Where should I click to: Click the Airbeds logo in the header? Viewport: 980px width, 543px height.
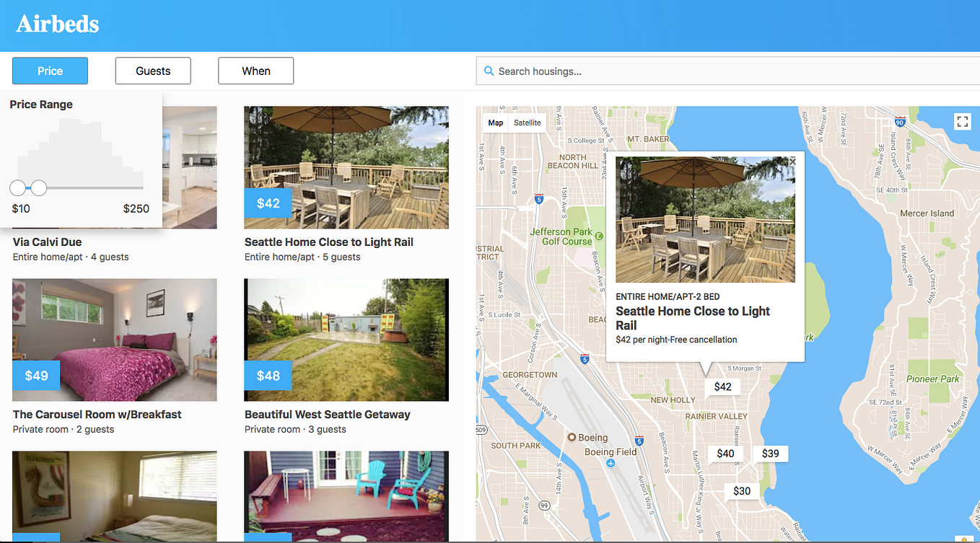click(x=58, y=23)
